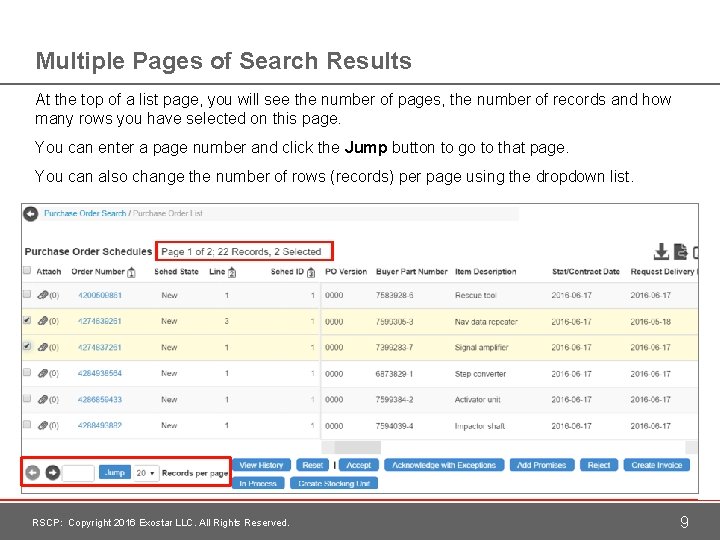Click the Sched ID sort icon
Image resolution: width=720 pixels, height=540 pixels.
pyautogui.click(x=311, y=272)
